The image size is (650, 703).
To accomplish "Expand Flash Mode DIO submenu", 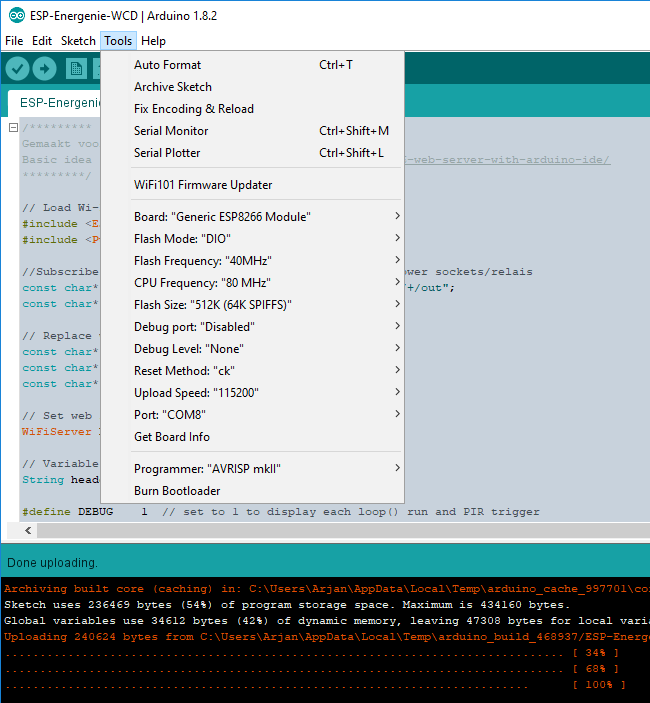I will point(252,239).
